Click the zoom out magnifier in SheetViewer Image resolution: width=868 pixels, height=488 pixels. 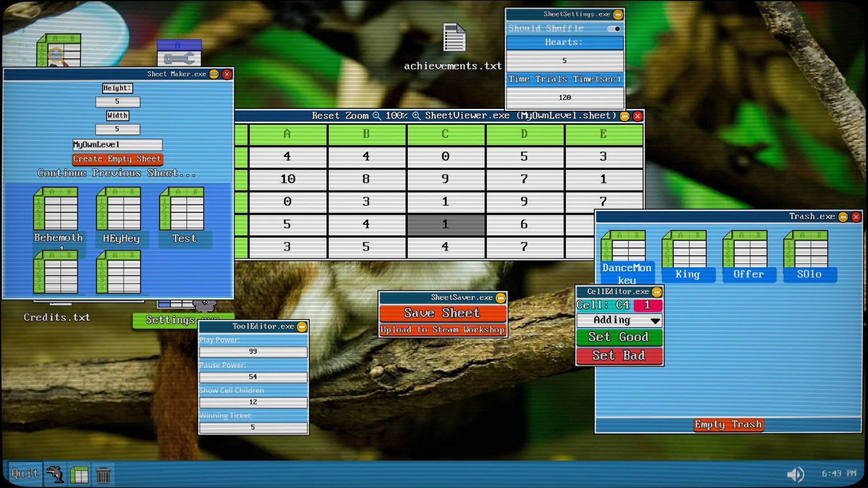click(x=377, y=116)
